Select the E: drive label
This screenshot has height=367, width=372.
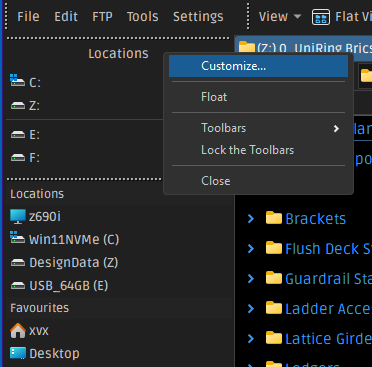[34, 135]
